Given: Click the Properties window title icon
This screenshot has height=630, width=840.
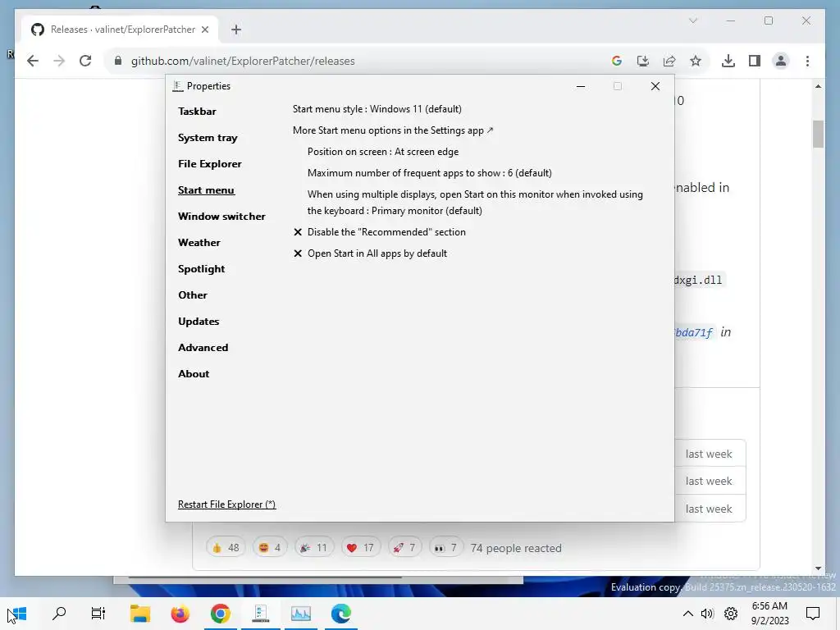Looking at the screenshot, I should 178,86.
